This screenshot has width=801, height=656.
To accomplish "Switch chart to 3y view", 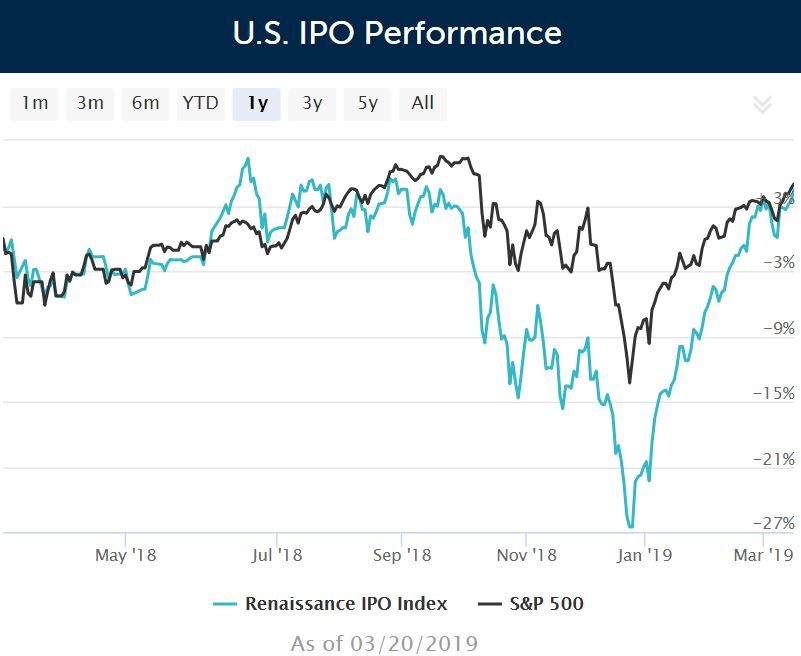I will [312, 103].
